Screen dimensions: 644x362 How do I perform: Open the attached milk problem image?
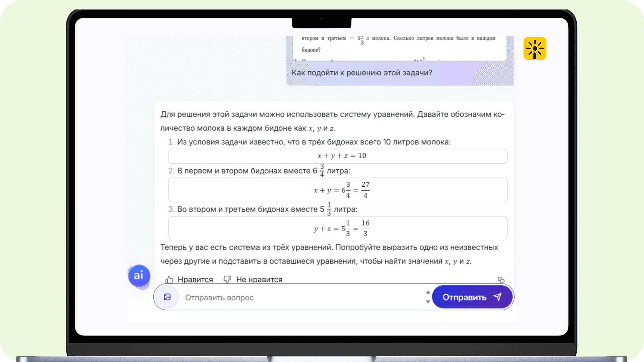tap(399, 48)
